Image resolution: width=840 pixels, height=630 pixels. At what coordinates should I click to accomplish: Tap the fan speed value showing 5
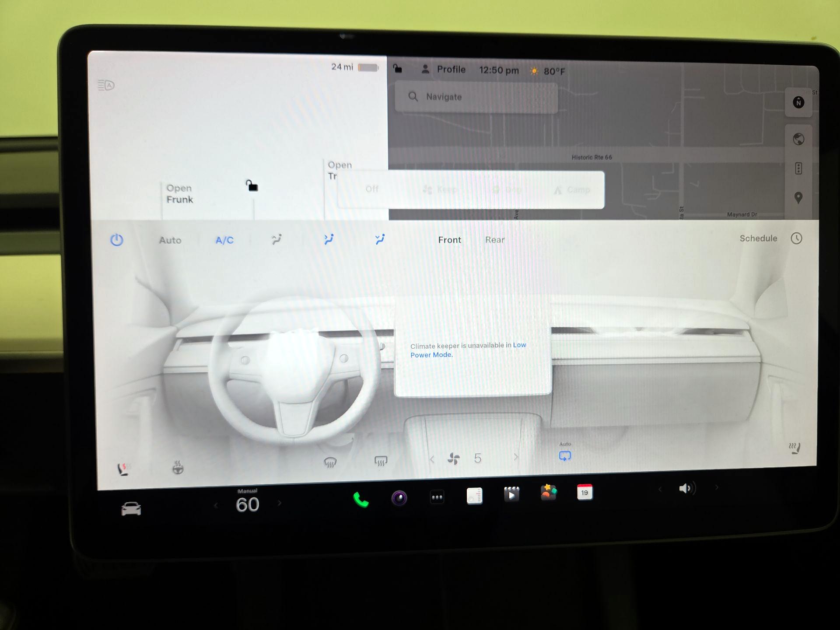[477, 458]
